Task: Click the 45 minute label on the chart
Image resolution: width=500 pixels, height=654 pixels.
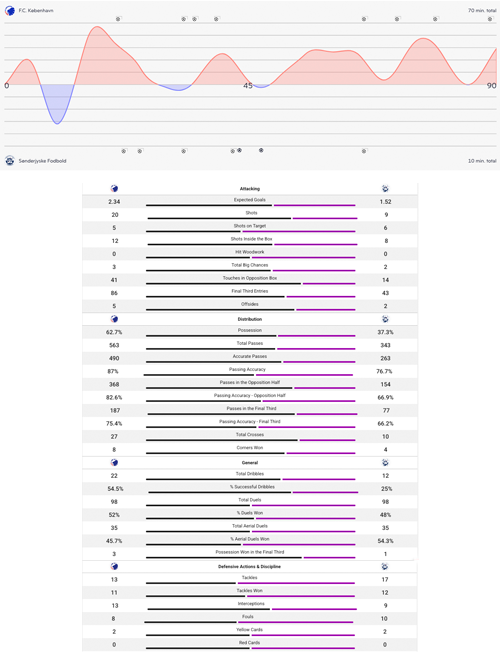Action: point(248,86)
